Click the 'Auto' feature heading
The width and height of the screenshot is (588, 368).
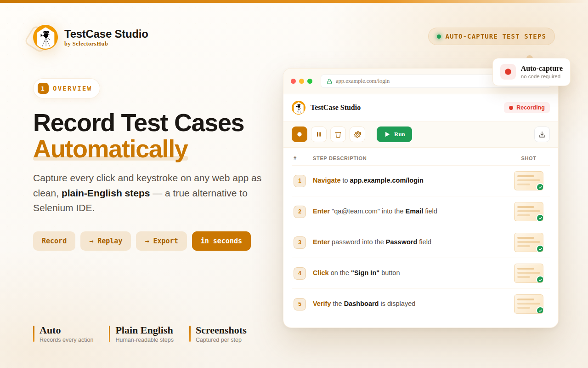coord(50,330)
